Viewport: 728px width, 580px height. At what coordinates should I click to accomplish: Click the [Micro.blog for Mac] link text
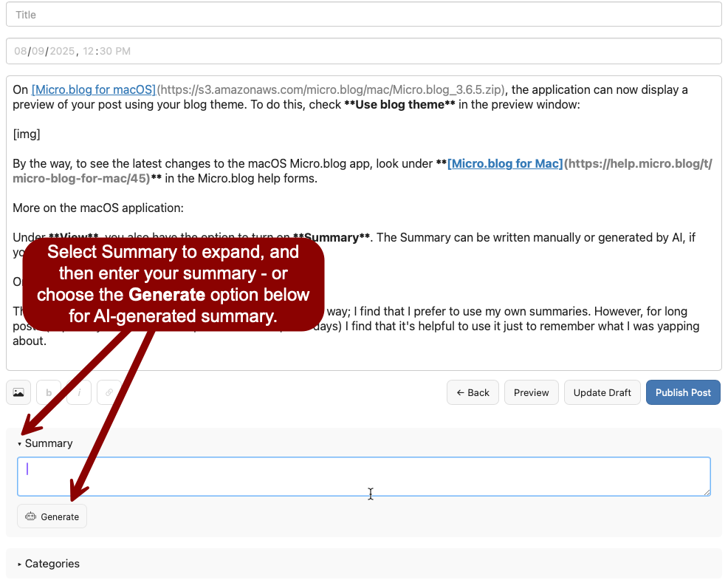point(505,163)
